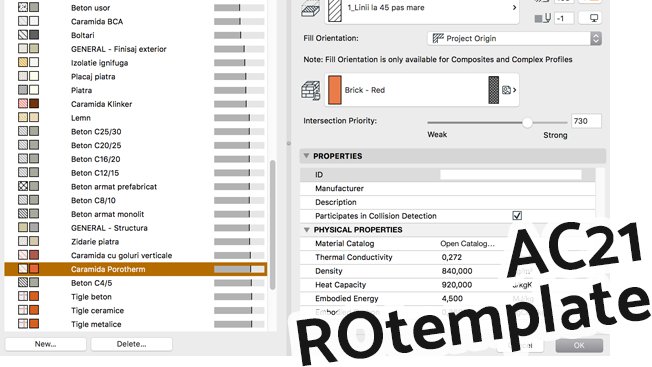Select Beton armat monolit material
Viewport: 652px width, 367px height.
(x=136, y=214)
